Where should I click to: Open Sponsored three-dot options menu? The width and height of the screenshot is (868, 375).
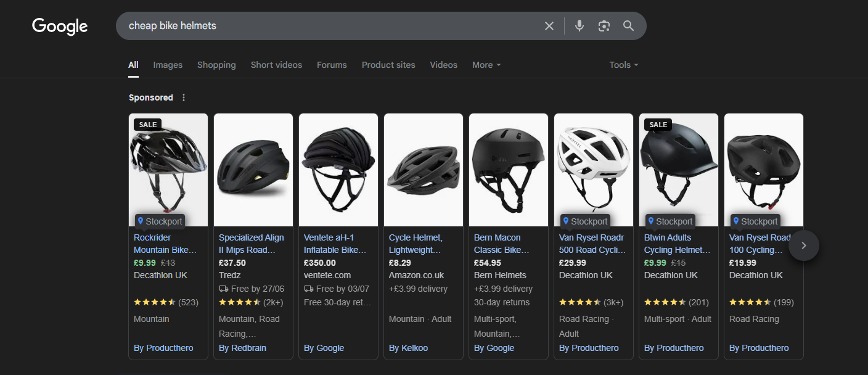click(x=184, y=97)
